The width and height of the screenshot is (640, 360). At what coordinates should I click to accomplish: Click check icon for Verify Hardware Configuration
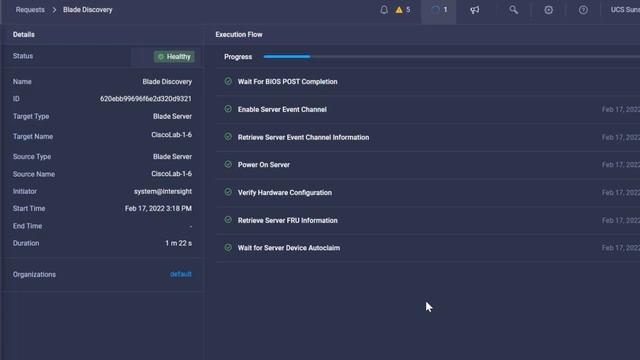pyautogui.click(x=228, y=192)
